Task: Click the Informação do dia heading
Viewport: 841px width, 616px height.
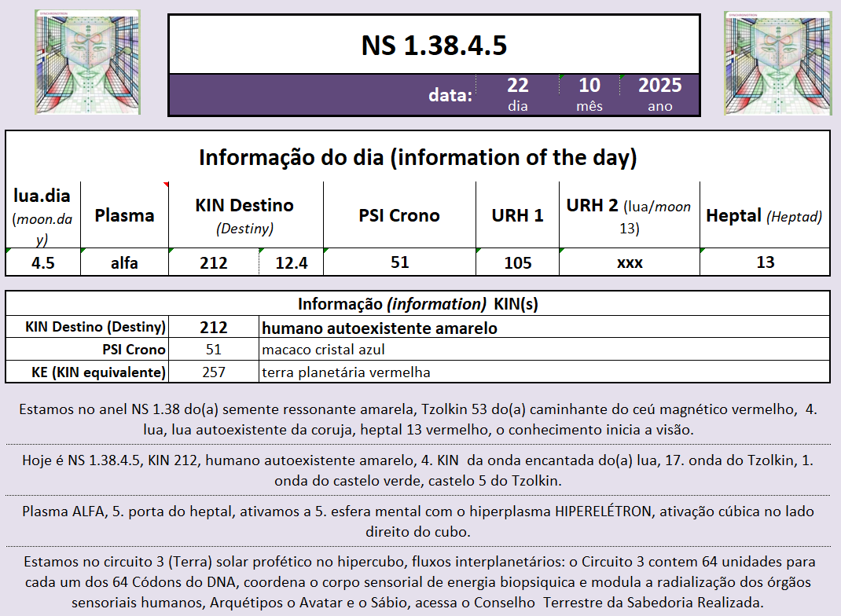Action: click(x=417, y=157)
